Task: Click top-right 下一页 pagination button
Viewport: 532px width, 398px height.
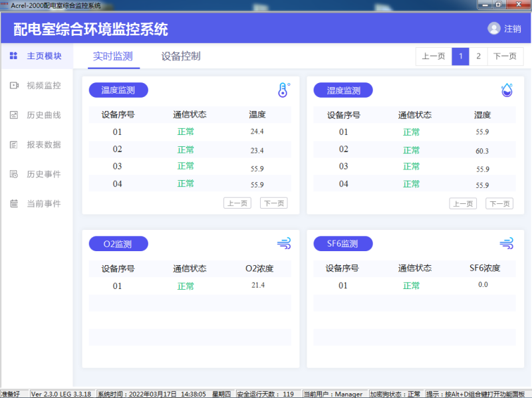Action: pyautogui.click(x=505, y=56)
